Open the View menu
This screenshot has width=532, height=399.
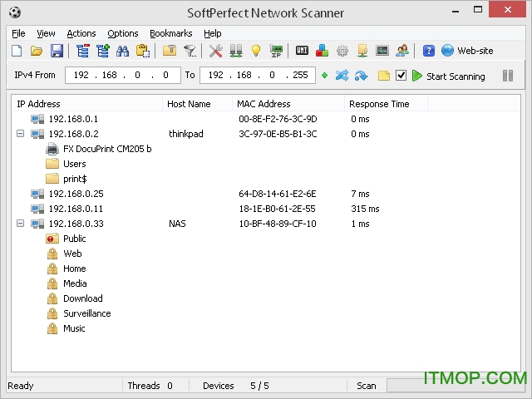click(46, 33)
